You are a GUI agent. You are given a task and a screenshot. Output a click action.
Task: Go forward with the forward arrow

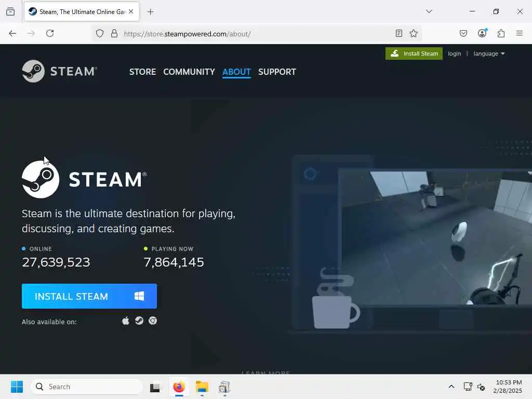31,33
